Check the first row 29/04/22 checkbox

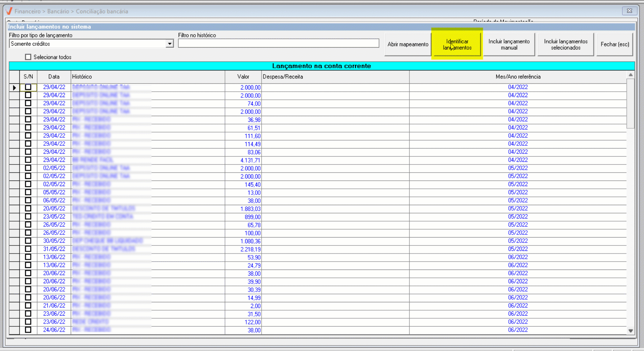pos(28,87)
